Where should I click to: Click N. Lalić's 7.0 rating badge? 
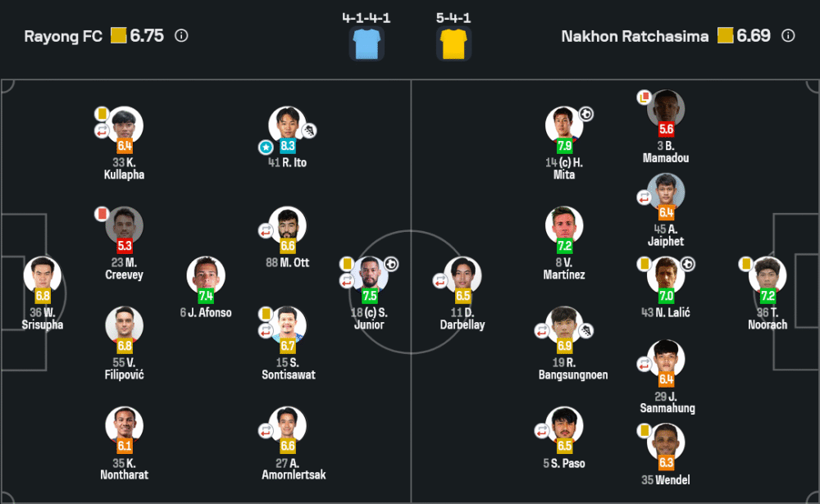pyautogui.click(x=666, y=296)
